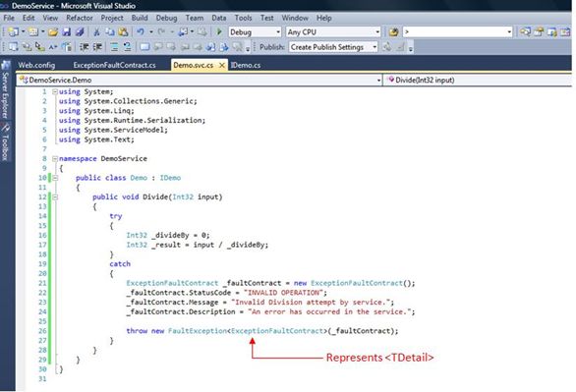Click the Copy icon in toolbar
Viewport: 576px width, 392px height.
[110, 32]
